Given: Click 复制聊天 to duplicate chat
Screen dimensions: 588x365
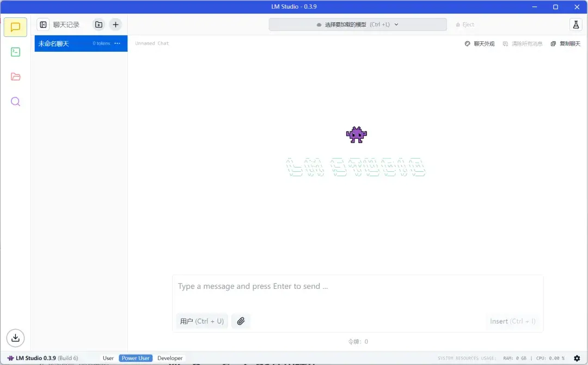Looking at the screenshot, I should point(566,44).
